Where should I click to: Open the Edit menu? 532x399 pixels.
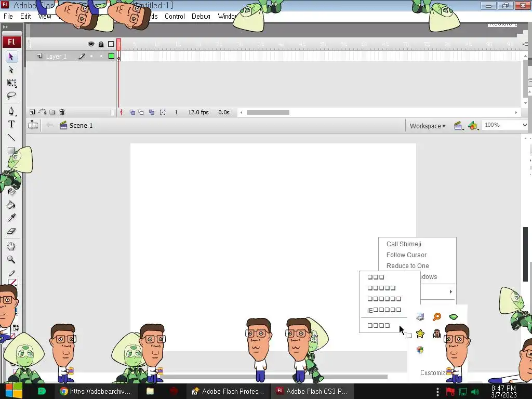point(25,16)
